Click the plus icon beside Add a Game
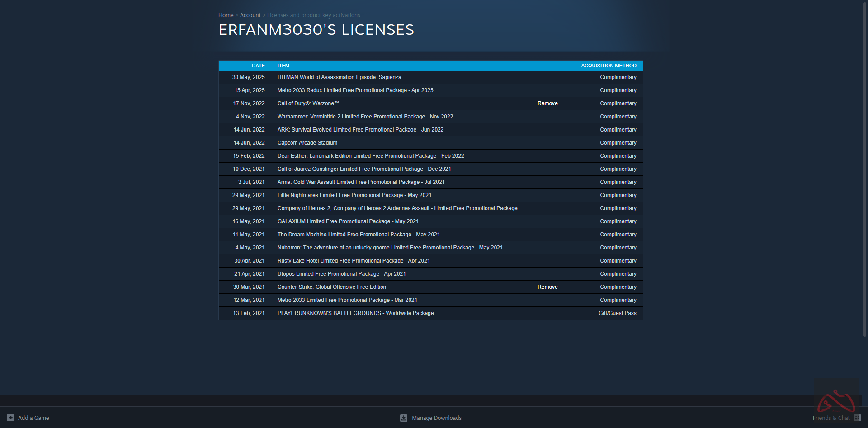The width and height of the screenshot is (868, 428). 11,418
